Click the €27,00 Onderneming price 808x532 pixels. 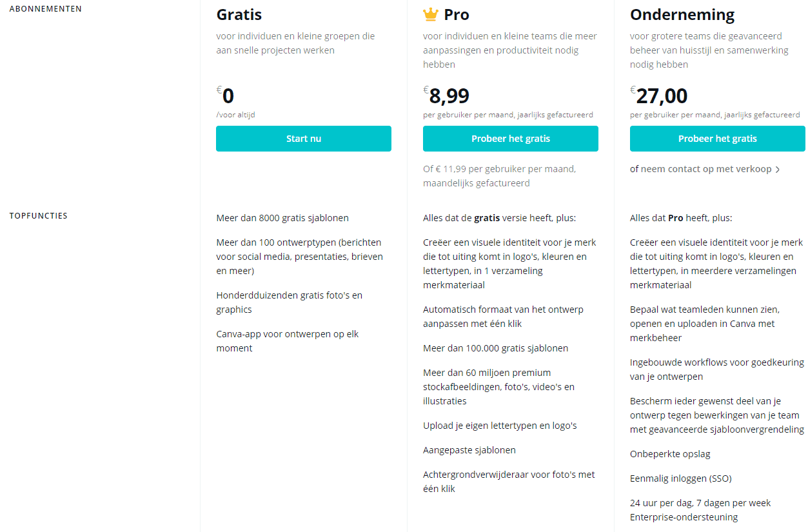click(x=659, y=96)
